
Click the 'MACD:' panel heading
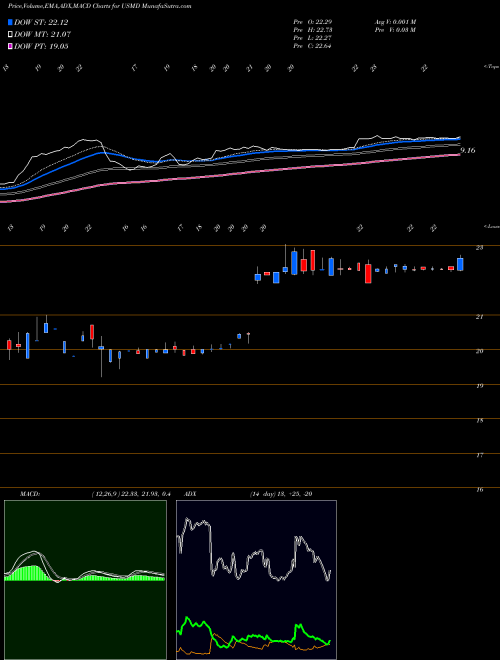point(30,494)
